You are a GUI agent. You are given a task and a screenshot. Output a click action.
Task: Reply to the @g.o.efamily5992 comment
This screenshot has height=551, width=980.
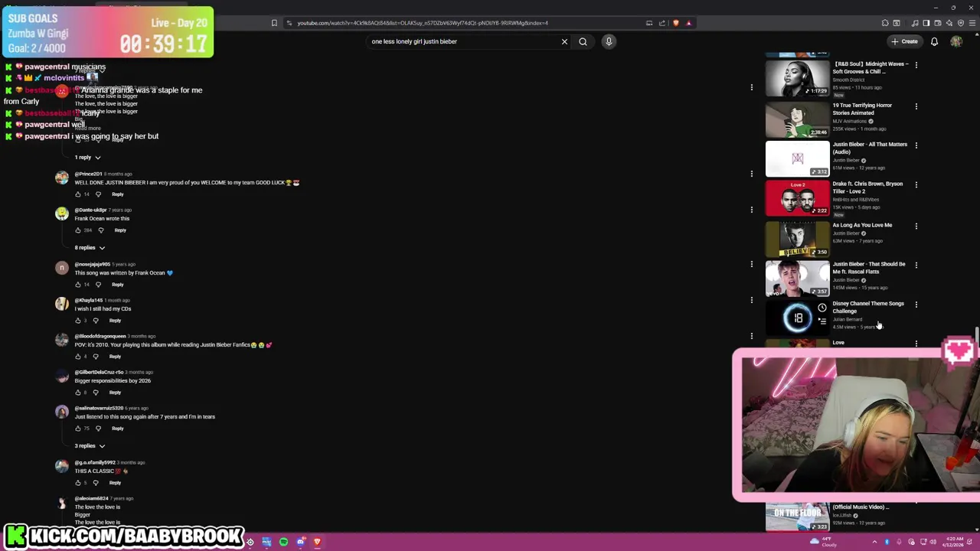tap(115, 483)
